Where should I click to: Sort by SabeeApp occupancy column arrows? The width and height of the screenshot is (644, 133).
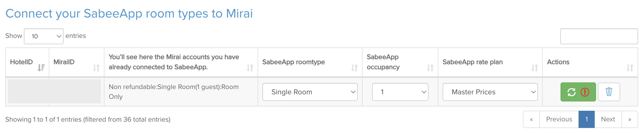coord(430,68)
